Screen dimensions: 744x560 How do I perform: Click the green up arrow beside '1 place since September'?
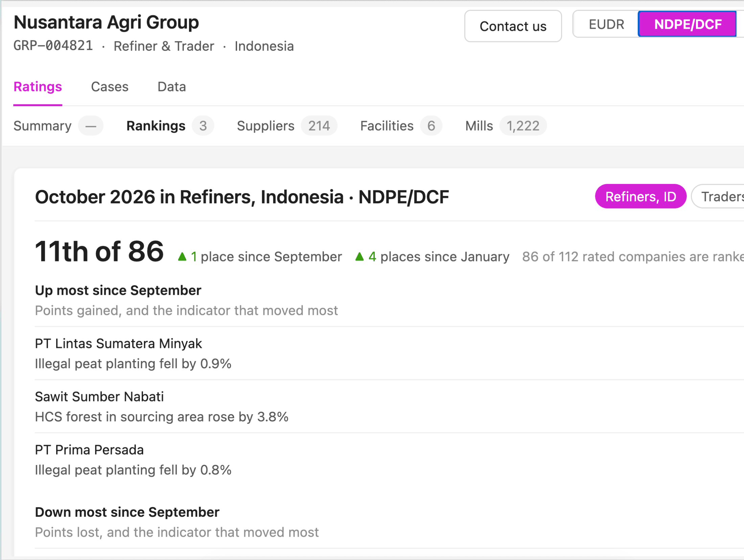182,257
